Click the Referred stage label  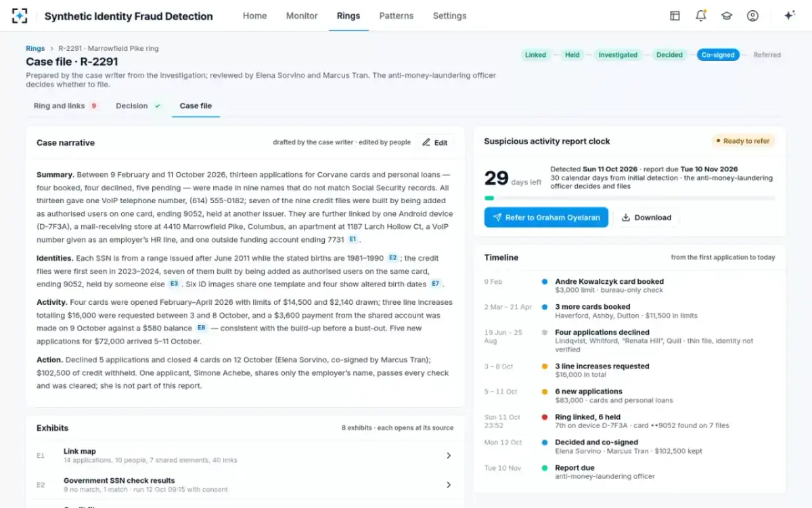click(767, 55)
